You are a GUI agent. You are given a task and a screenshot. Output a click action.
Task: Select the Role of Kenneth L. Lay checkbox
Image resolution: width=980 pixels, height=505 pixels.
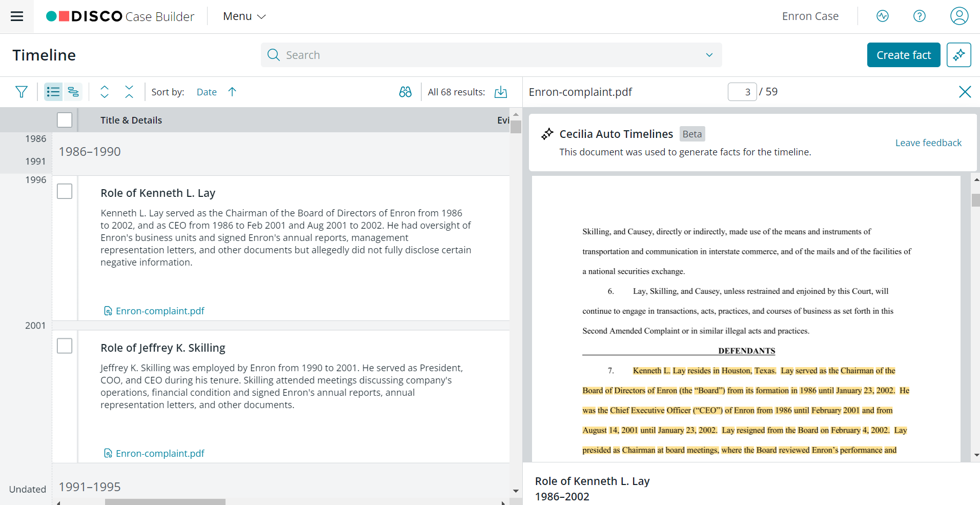coord(65,191)
